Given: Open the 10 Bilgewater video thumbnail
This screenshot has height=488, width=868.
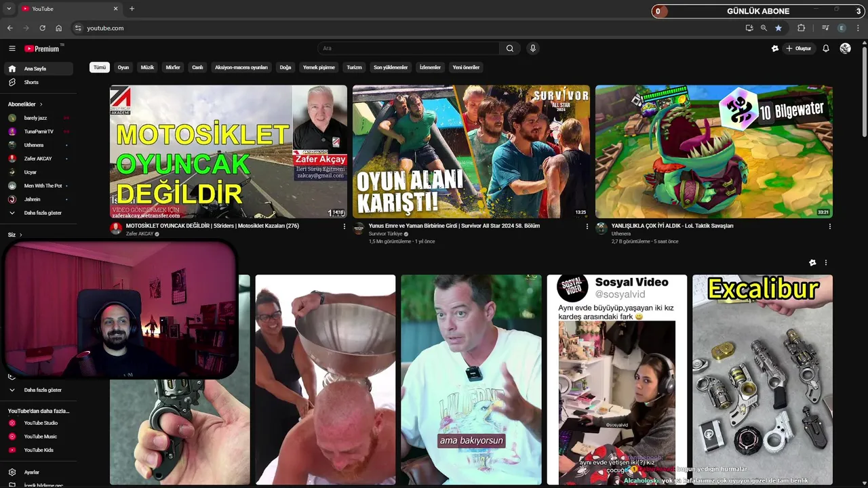Looking at the screenshot, I should point(714,151).
